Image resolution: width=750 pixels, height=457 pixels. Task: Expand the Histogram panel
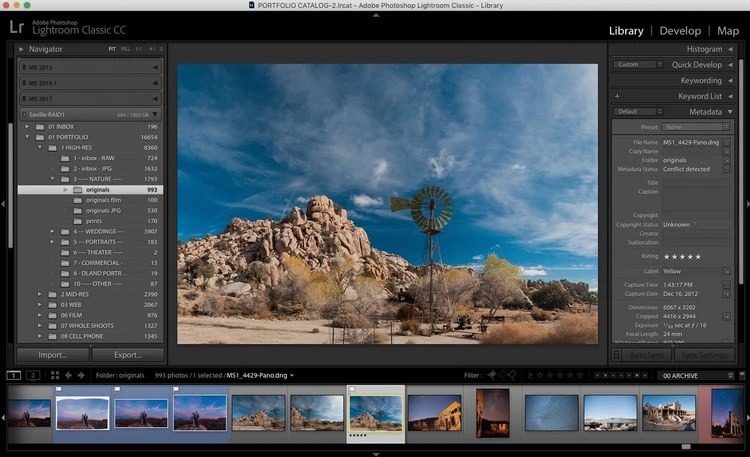pyautogui.click(x=705, y=49)
